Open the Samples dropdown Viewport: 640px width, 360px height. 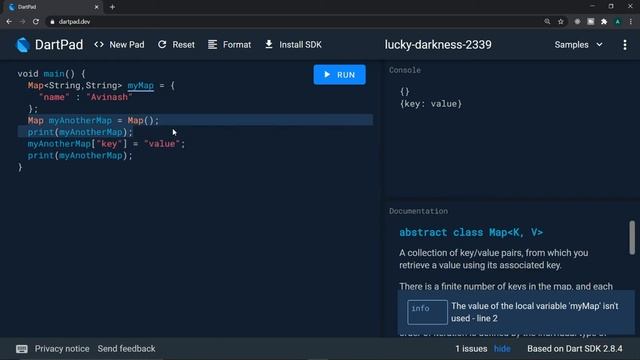[578, 45]
